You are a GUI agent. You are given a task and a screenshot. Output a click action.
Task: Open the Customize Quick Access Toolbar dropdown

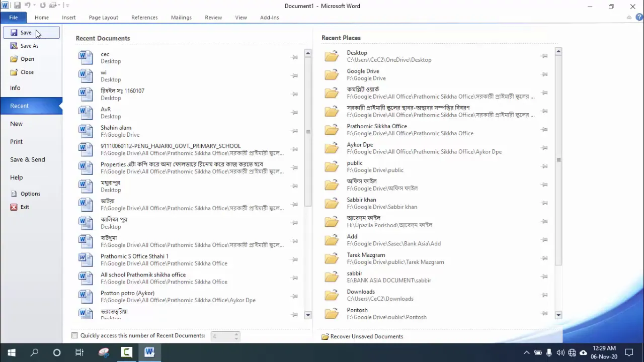click(x=67, y=6)
